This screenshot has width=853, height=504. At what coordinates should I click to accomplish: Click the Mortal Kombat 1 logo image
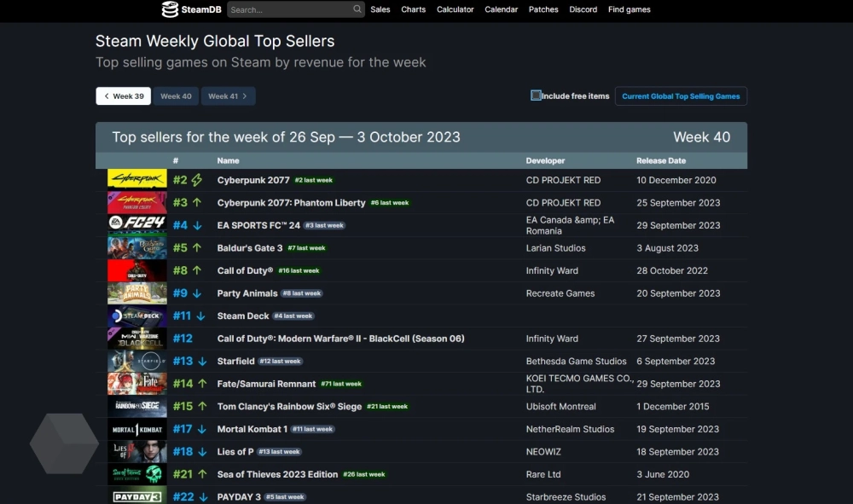tap(136, 429)
